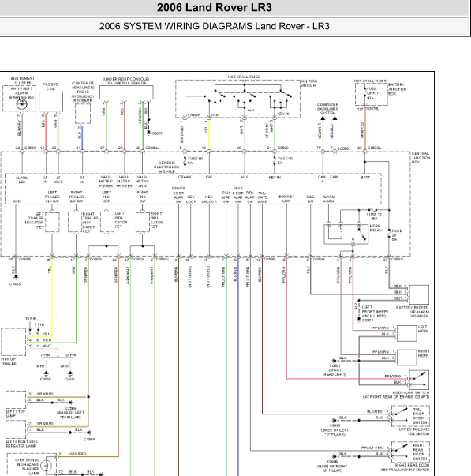This screenshot has height=476, width=471.
Task: Click the 'RADIO FREQUENCY RECEIVER' label
Action: (x=83, y=96)
